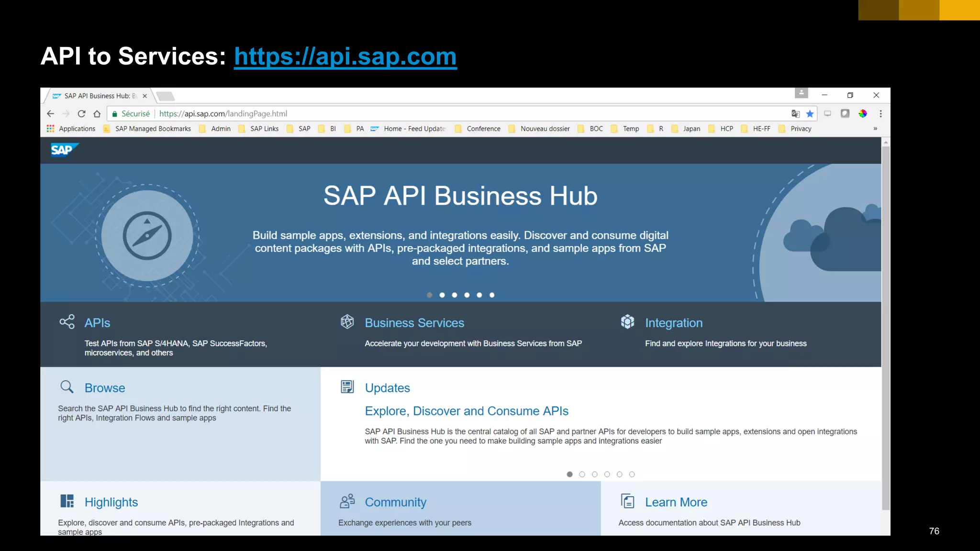Open the HE-FF bookmarks folder

point(756,129)
